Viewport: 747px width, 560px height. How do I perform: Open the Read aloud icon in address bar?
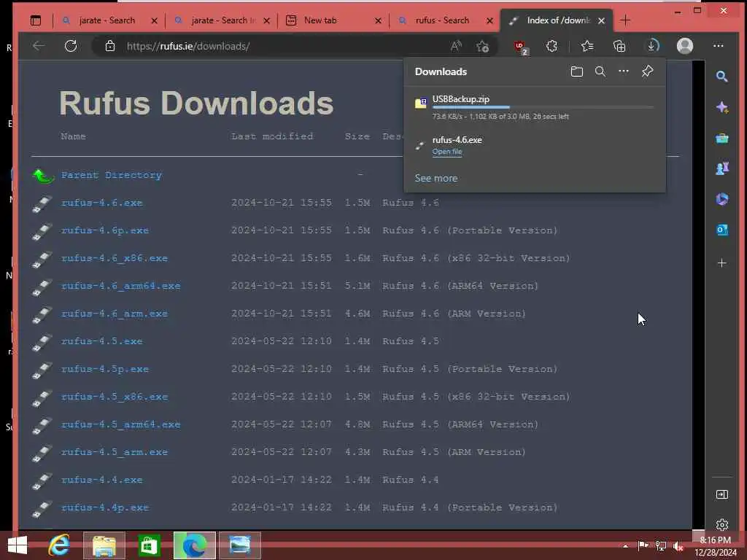(455, 46)
